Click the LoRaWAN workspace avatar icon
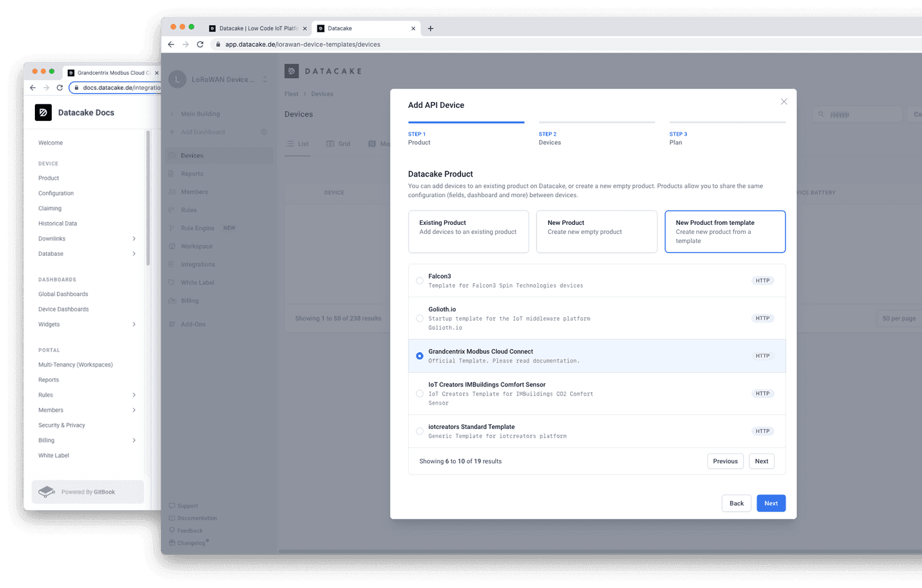 pyautogui.click(x=177, y=79)
